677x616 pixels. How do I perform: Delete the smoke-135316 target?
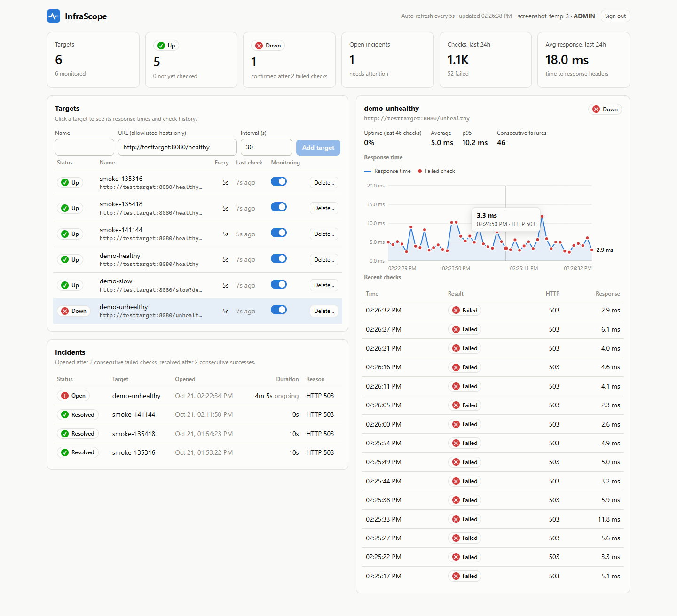[x=324, y=183]
